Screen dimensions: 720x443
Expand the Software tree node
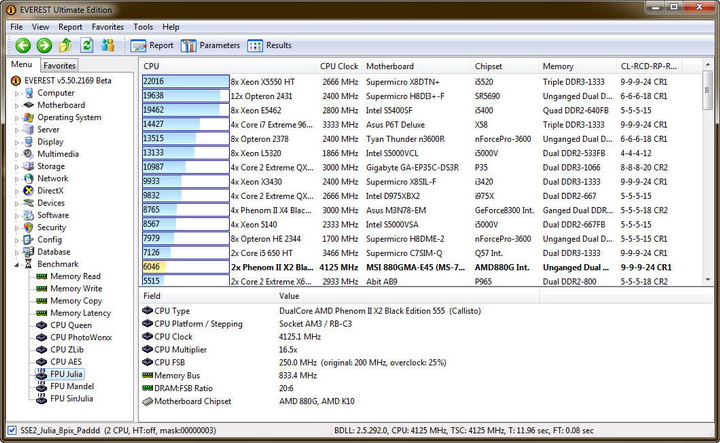(x=17, y=216)
